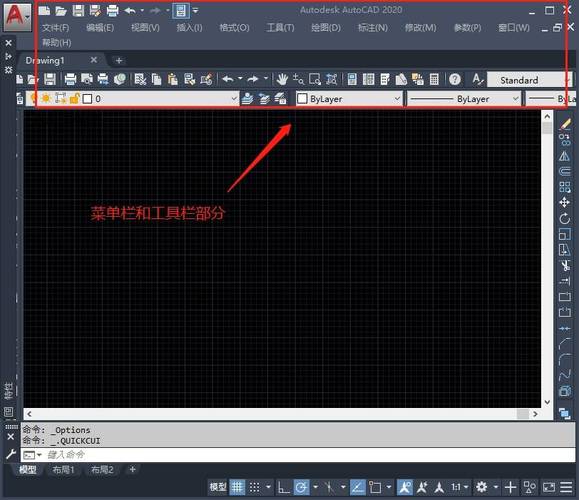Open the Standard text style dropdown

pos(529,80)
